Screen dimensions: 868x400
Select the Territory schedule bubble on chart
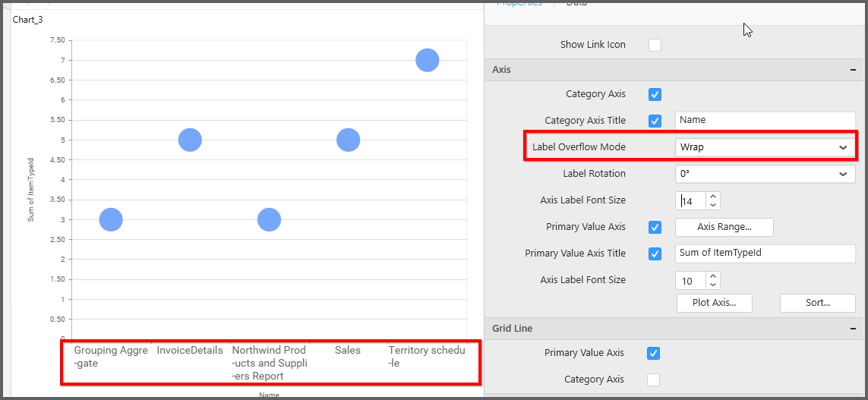[x=428, y=60]
